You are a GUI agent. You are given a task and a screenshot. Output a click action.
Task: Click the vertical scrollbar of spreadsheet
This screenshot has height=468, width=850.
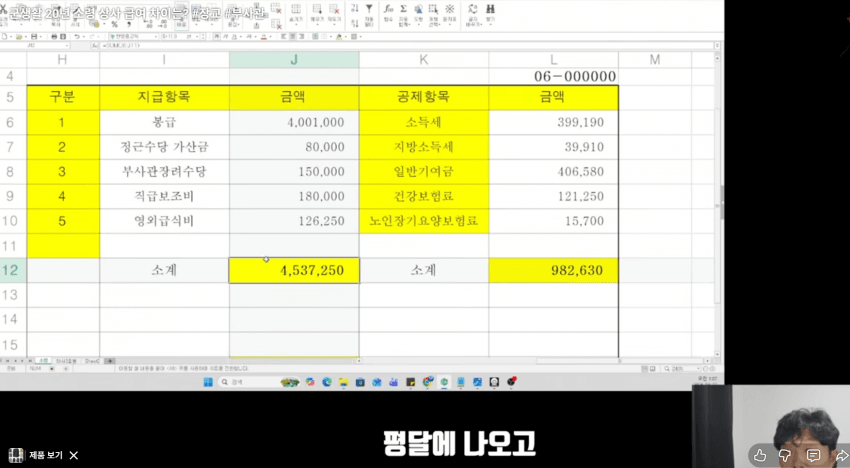pos(717,206)
